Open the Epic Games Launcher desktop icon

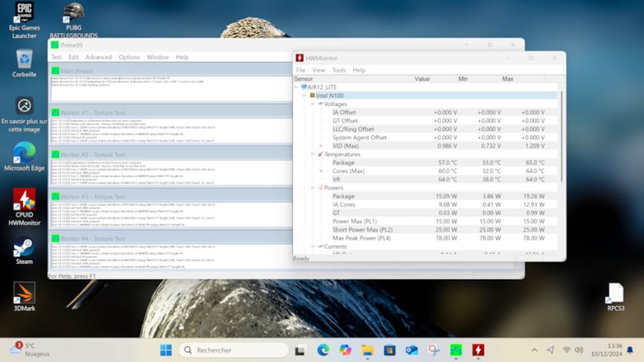click(24, 15)
